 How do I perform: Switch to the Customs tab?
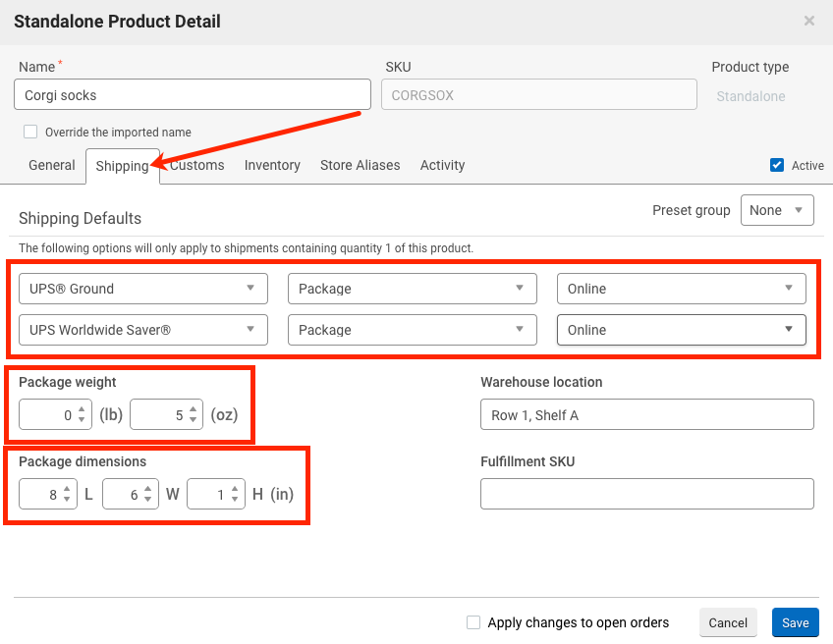[x=197, y=165]
